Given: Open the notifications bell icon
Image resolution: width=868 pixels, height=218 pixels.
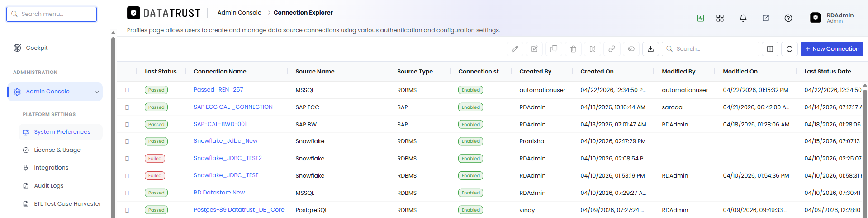Looking at the screenshot, I should pyautogui.click(x=743, y=18).
